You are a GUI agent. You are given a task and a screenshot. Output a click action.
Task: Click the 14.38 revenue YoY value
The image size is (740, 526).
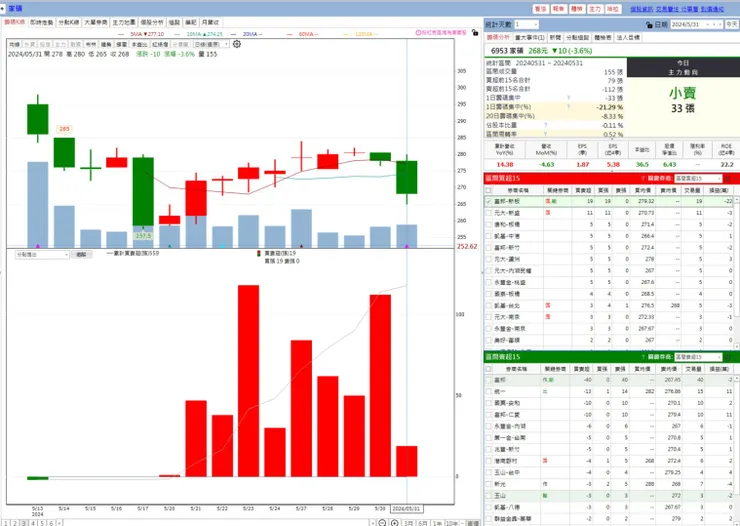505,164
